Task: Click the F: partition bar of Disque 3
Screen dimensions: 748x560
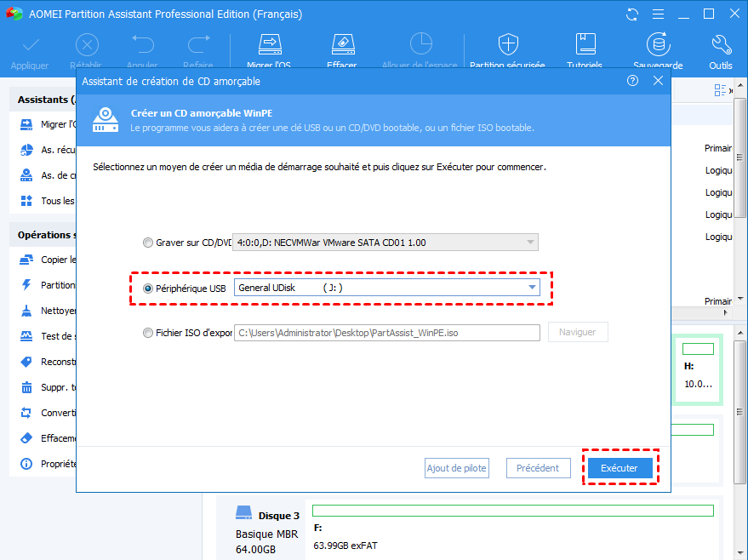Action: [x=513, y=511]
